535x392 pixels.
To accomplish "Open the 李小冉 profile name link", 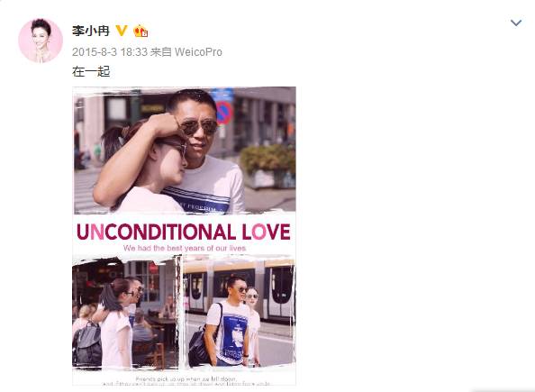I will tap(91, 31).
